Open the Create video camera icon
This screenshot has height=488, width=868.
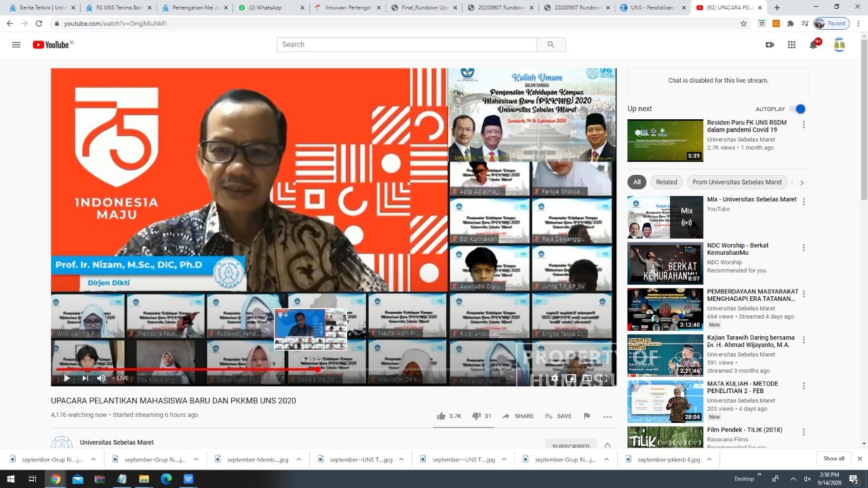click(770, 45)
